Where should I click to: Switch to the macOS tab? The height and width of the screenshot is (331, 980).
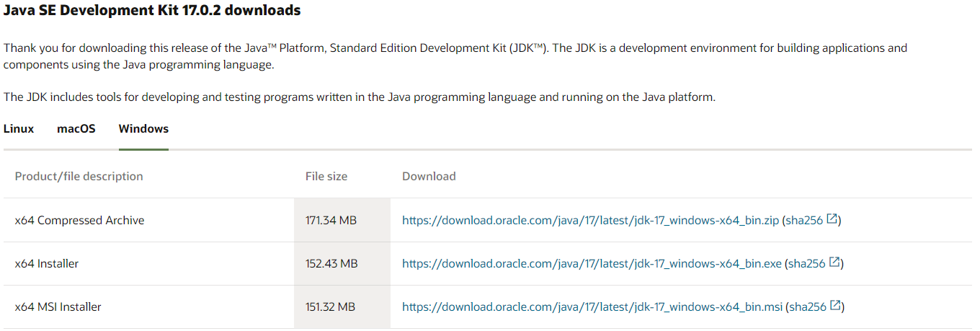pos(76,129)
